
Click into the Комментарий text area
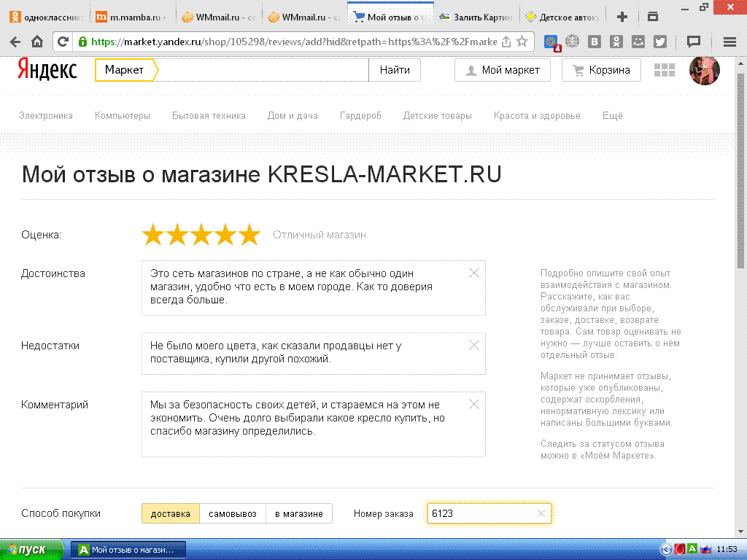pos(314,424)
